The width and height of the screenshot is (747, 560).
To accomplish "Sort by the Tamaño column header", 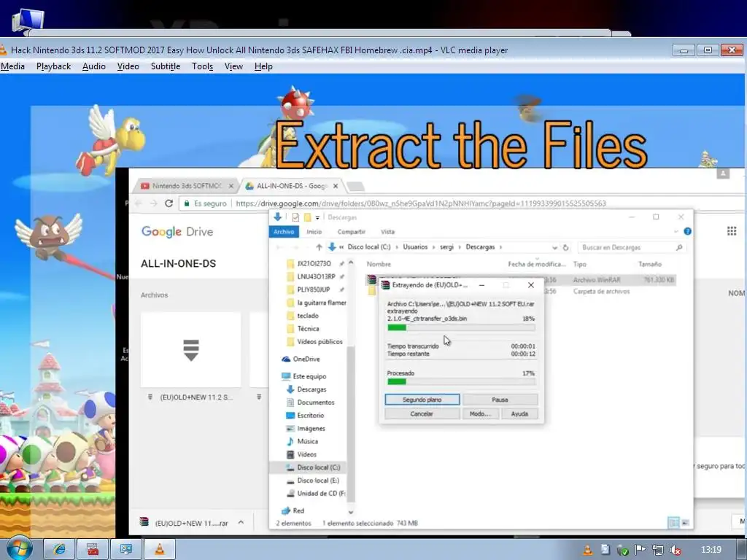I will coord(650,264).
